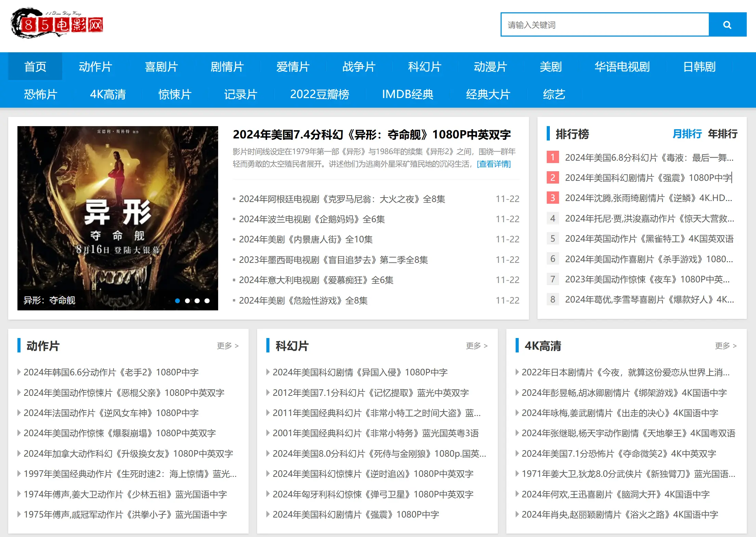Screen dimensions: 756x537
Task: Switch to the 月排行 ranking tab
Action: pos(687,134)
